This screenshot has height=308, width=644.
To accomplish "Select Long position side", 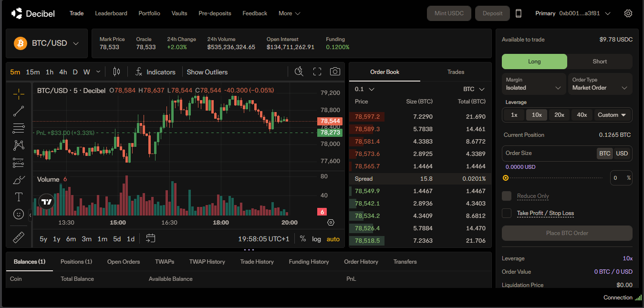I will tap(534, 62).
